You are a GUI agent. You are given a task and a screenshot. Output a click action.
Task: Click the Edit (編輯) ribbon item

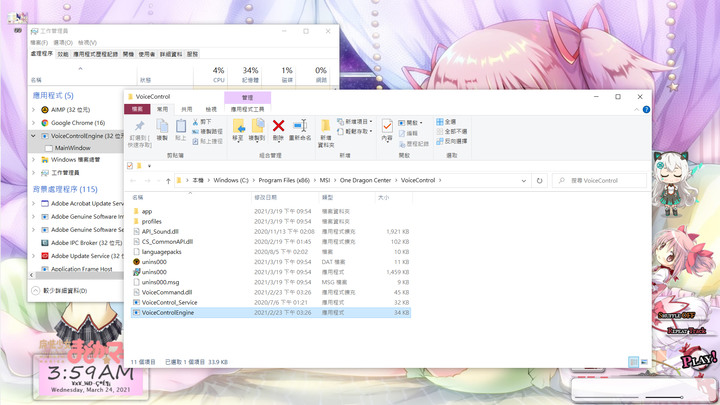[408, 133]
